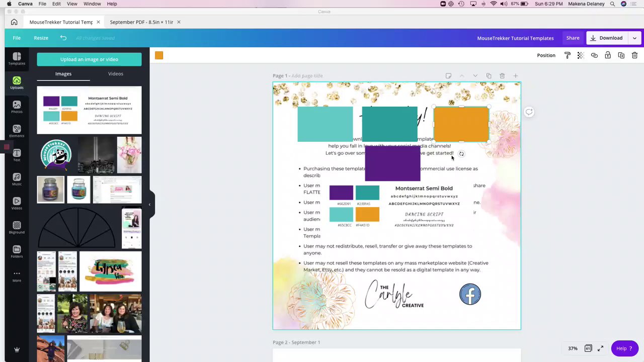Click the Resize button
The width and height of the screenshot is (644, 362).
click(x=41, y=38)
